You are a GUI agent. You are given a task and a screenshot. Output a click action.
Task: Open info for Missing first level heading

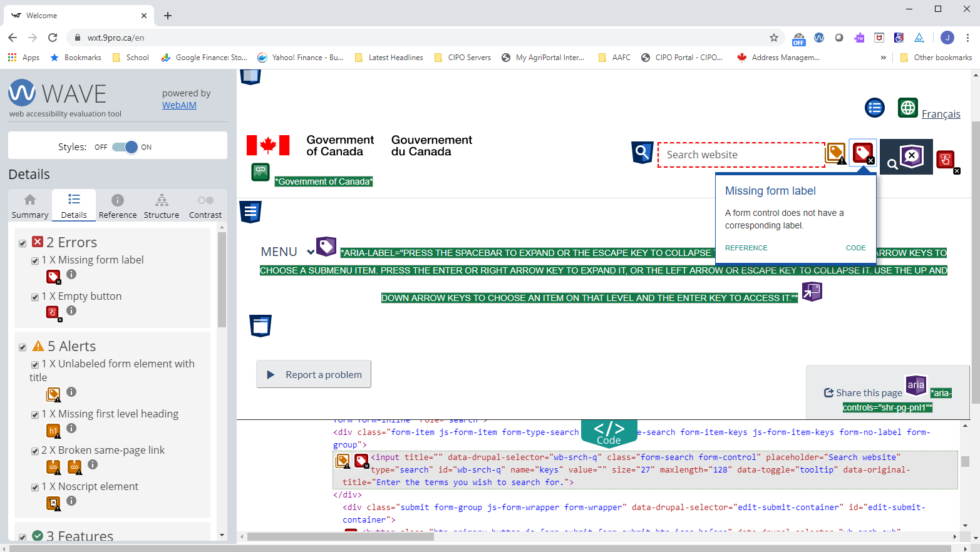coord(71,428)
